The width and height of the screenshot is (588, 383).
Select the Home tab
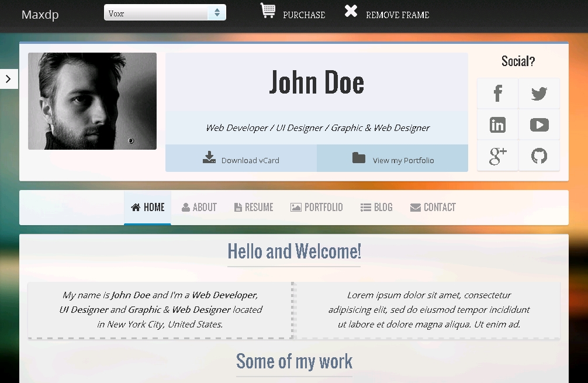[148, 208]
